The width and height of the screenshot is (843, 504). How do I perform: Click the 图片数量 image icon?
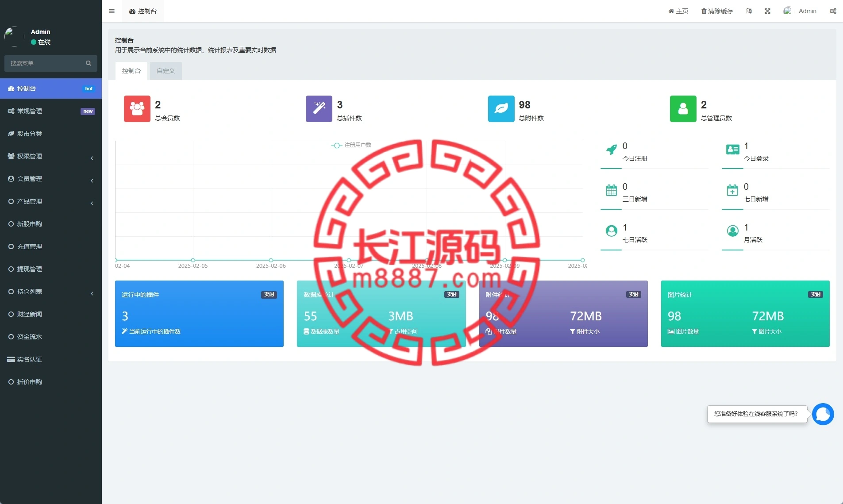pos(671,331)
